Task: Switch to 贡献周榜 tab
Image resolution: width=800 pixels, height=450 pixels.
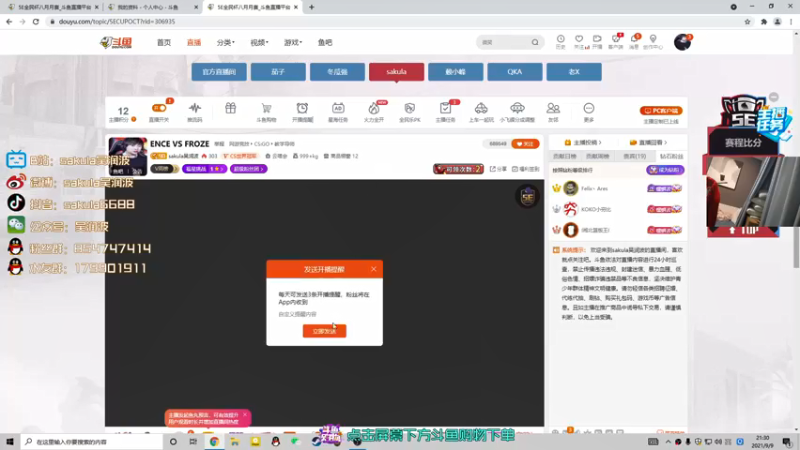Action: [597, 156]
